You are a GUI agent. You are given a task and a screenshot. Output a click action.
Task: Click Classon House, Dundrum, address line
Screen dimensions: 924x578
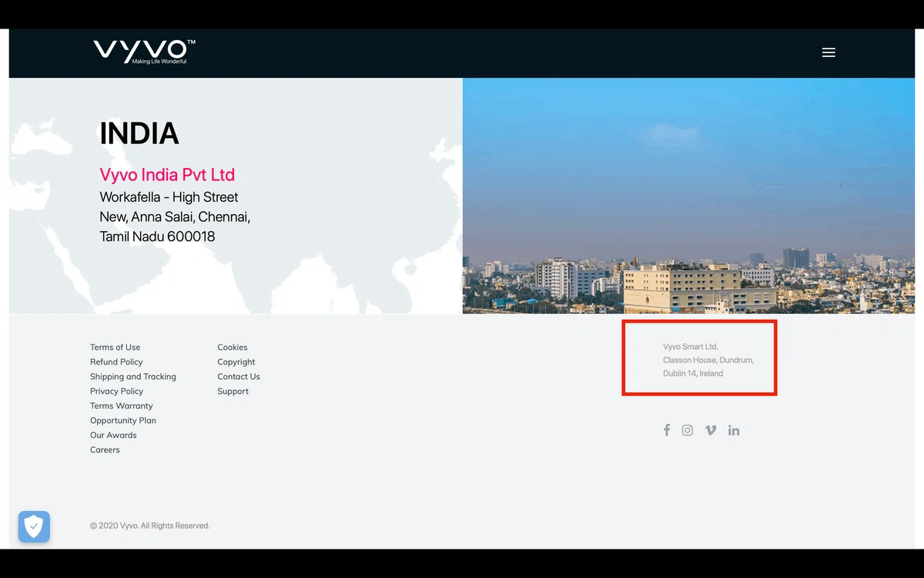click(x=708, y=360)
